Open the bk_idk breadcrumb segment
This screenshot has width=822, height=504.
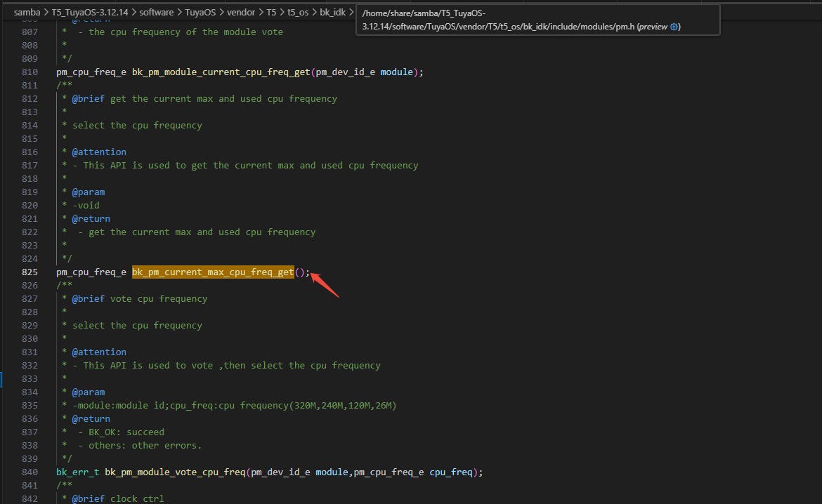(332, 13)
